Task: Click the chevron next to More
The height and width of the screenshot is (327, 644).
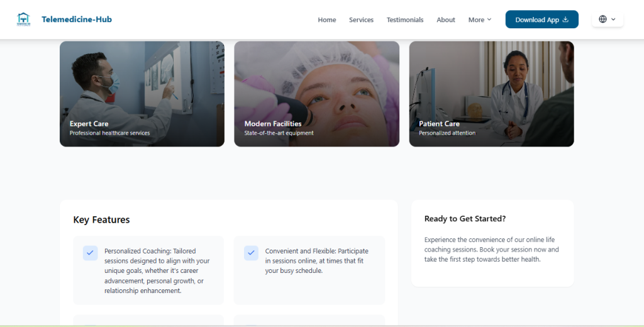Action: pos(489,20)
